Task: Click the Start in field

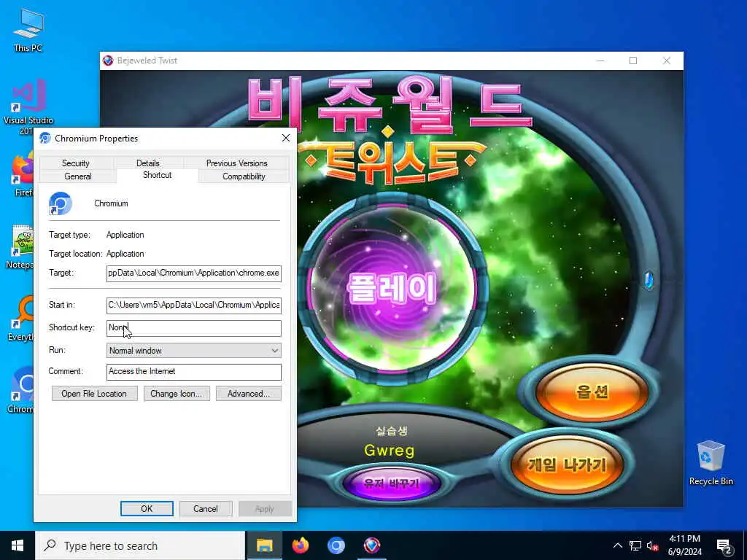Action: point(194,306)
